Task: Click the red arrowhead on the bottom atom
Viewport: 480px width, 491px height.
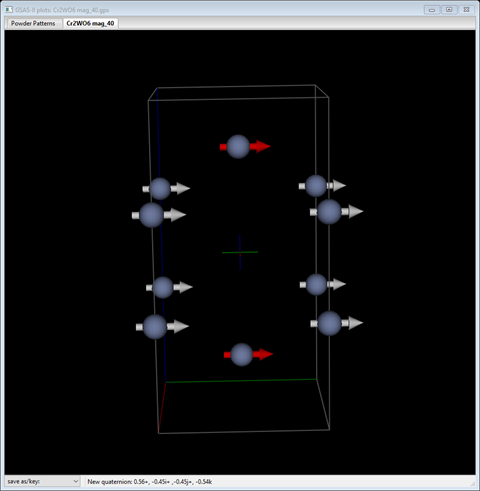Action: click(x=266, y=354)
